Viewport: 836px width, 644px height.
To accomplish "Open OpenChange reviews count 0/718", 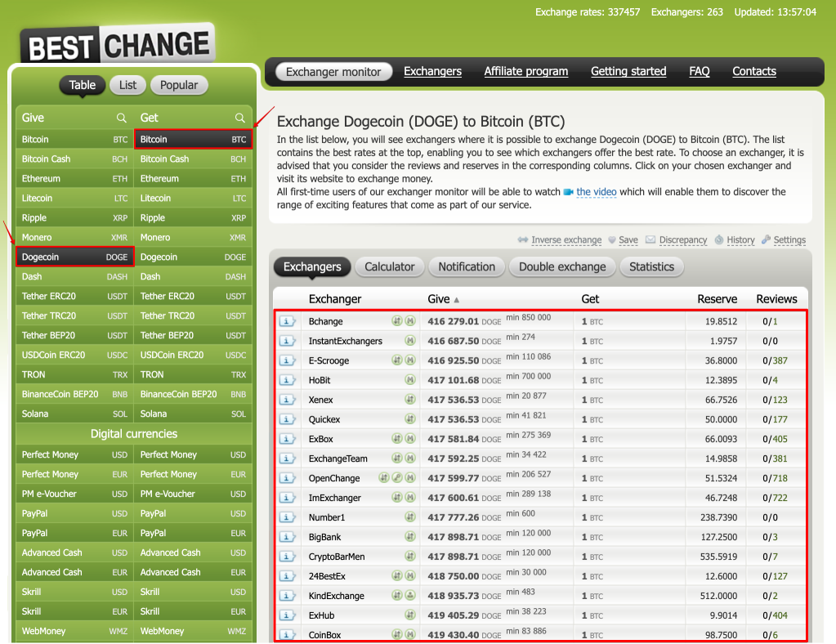I will (x=775, y=478).
